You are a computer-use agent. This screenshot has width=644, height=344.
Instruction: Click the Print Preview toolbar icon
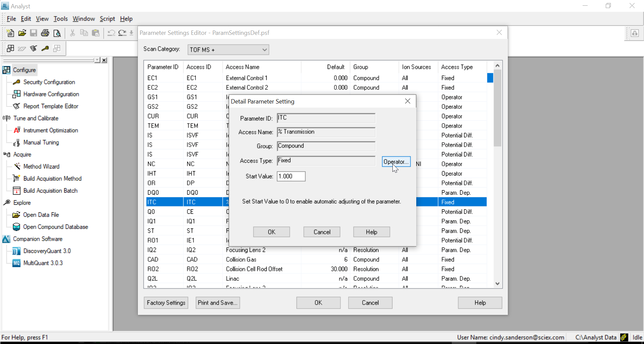point(57,33)
